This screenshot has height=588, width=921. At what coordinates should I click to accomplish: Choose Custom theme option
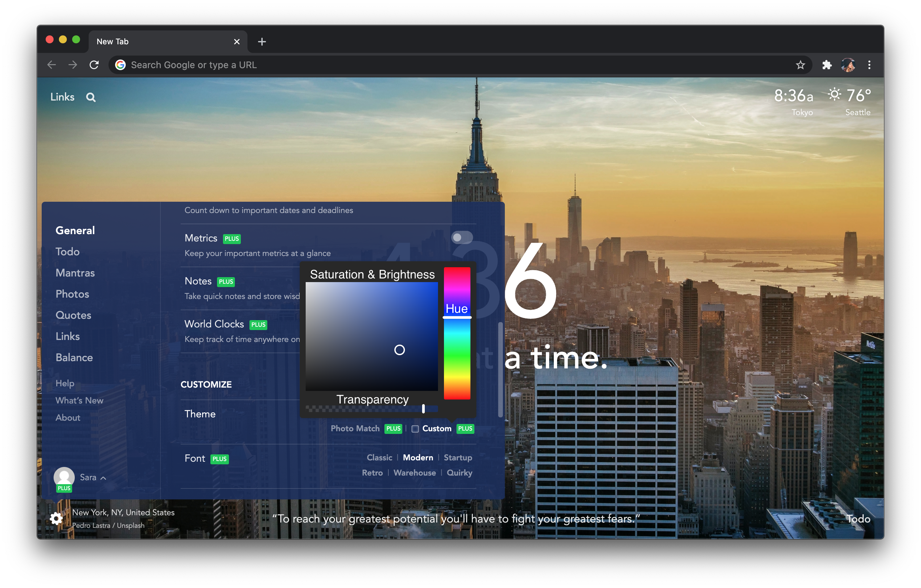coord(436,429)
